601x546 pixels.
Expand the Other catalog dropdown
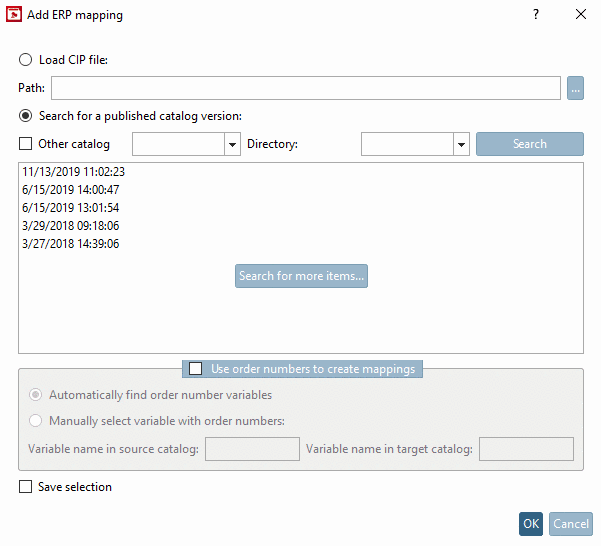tap(231, 145)
